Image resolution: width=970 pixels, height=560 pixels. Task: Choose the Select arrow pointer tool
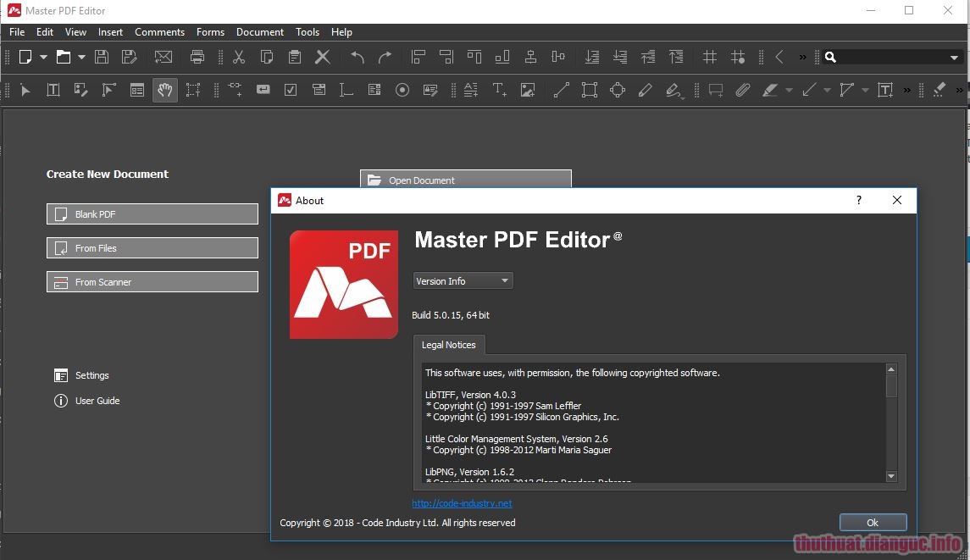point(25,91)
